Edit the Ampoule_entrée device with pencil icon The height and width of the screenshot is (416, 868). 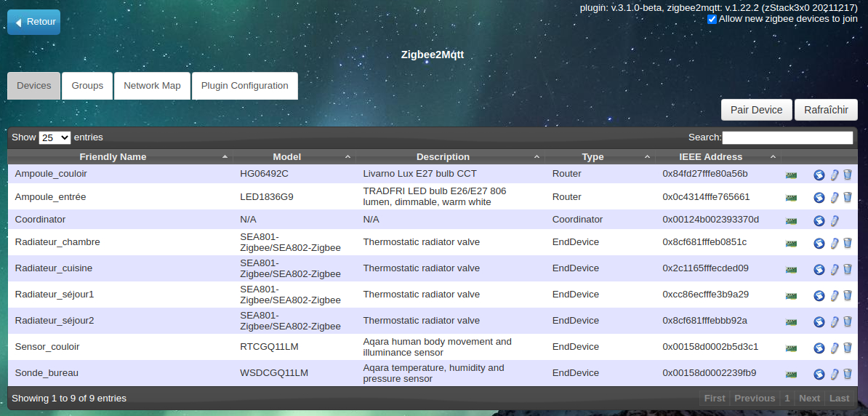(835, 197)
